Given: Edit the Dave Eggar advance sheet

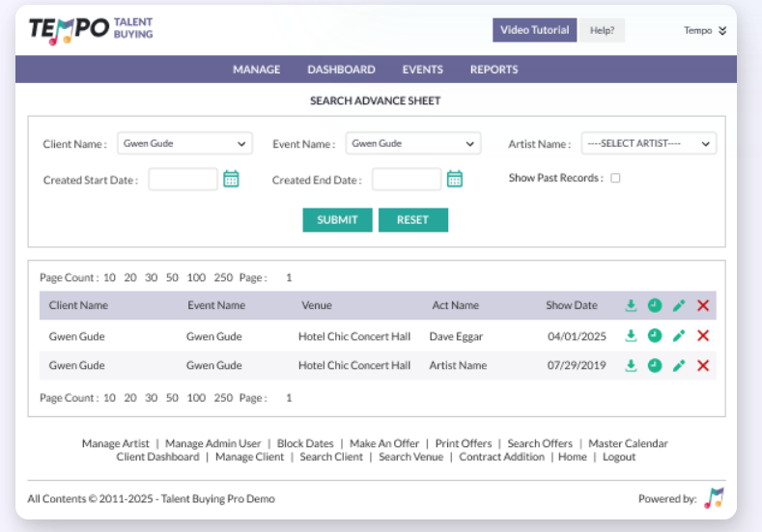Looking at the screenshot, I should 679,336.
